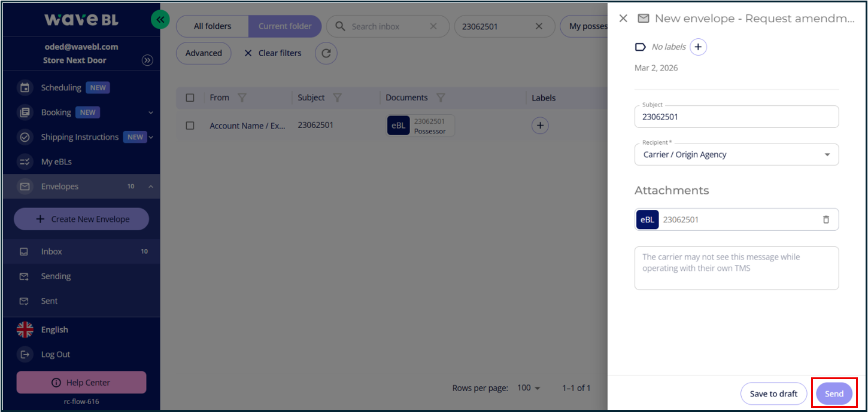Click the Booking icon in sidebar
The width and height of the screenshot is (868, 412).
point(25,112)
